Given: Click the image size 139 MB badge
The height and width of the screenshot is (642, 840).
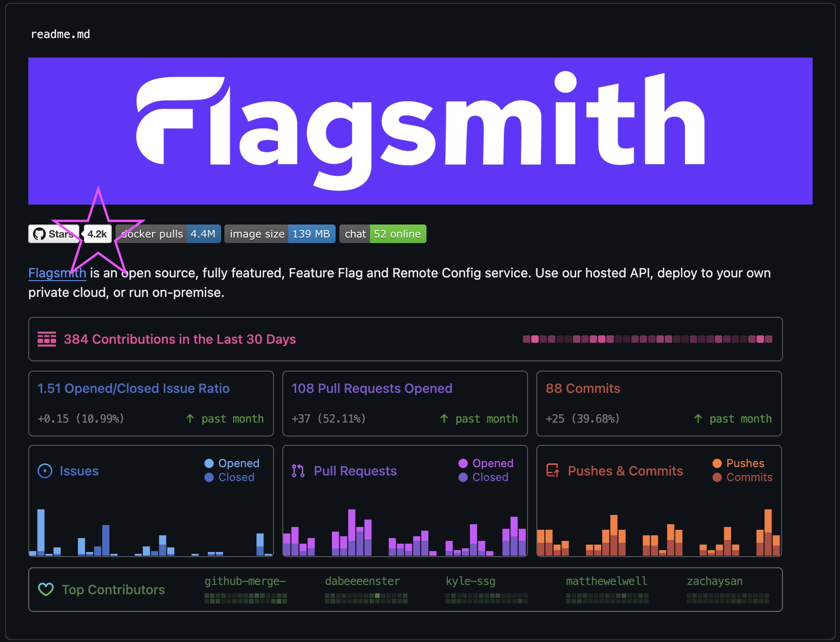Looking at the screenshot, I should click(280, 234).
